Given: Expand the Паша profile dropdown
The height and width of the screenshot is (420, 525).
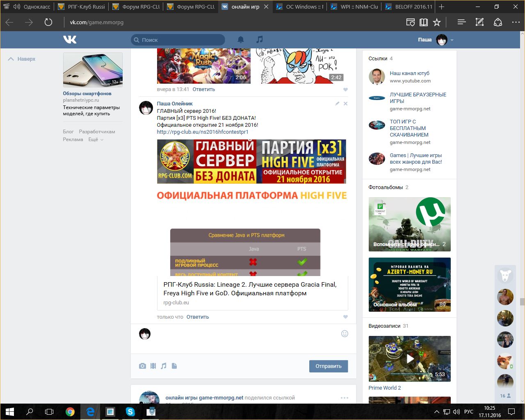Looking at the screenshot, I should (452, 40).
